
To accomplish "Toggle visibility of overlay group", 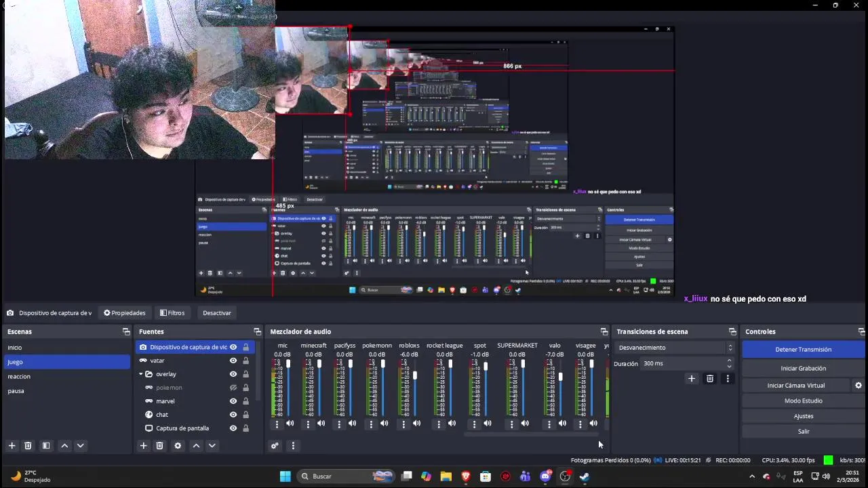I will (x=233, y=374).
